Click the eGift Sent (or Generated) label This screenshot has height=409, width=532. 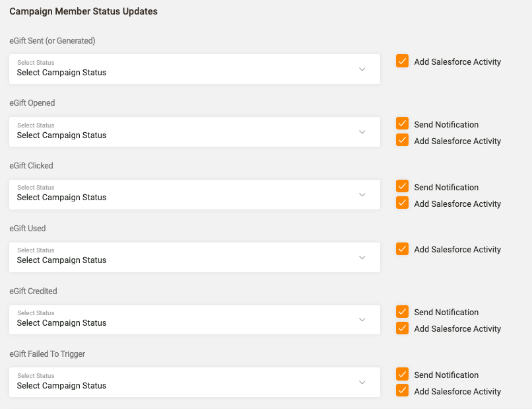point(52,41)
